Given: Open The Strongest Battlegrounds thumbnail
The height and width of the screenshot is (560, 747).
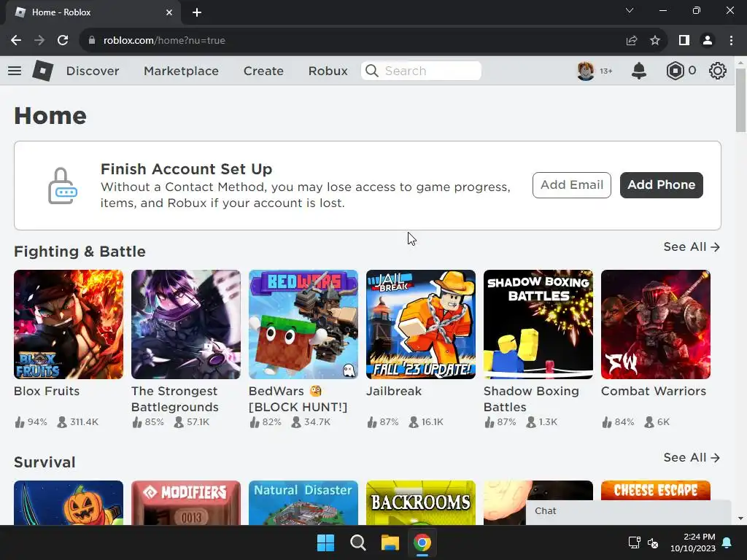Looking at the screenshot, I should tap(186, 324).
